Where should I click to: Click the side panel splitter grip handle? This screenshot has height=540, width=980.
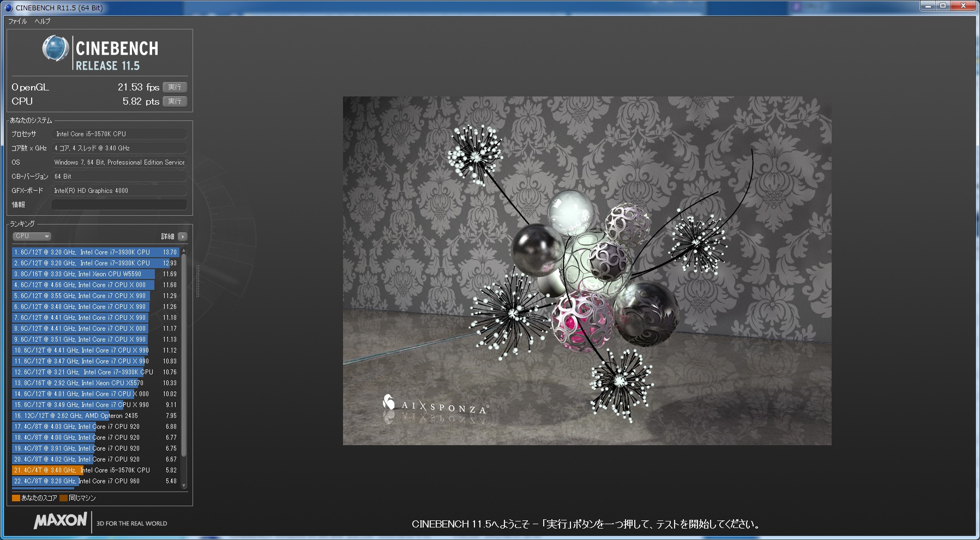tap(197, 281)
